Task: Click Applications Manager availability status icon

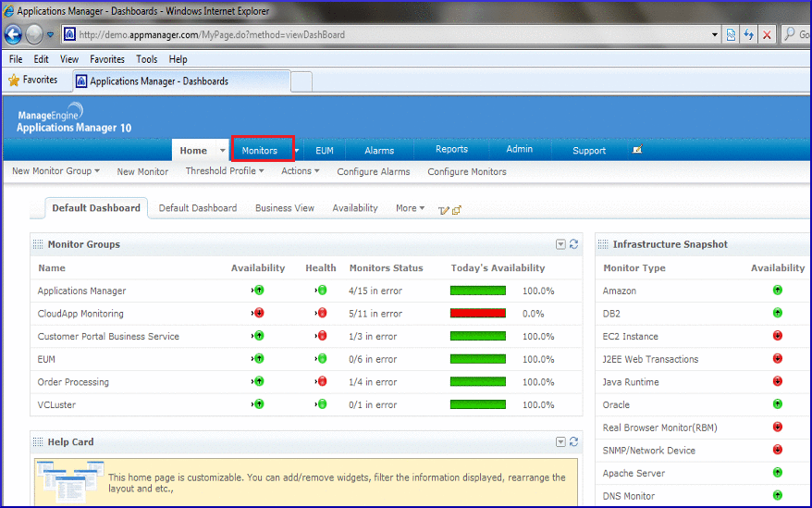Action: coord(258,291)
